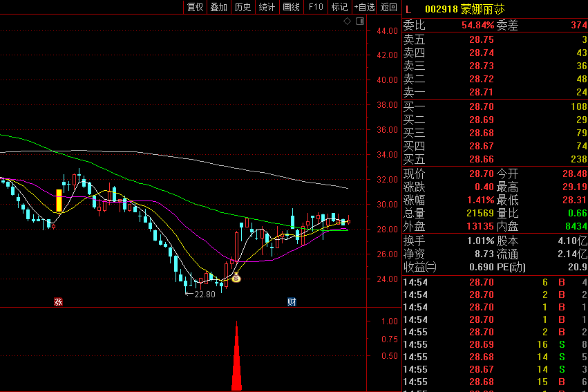Viewport: 588px width, 392px height.
Task: Open the 叠加 overlay menu
Action: [219, 7]
